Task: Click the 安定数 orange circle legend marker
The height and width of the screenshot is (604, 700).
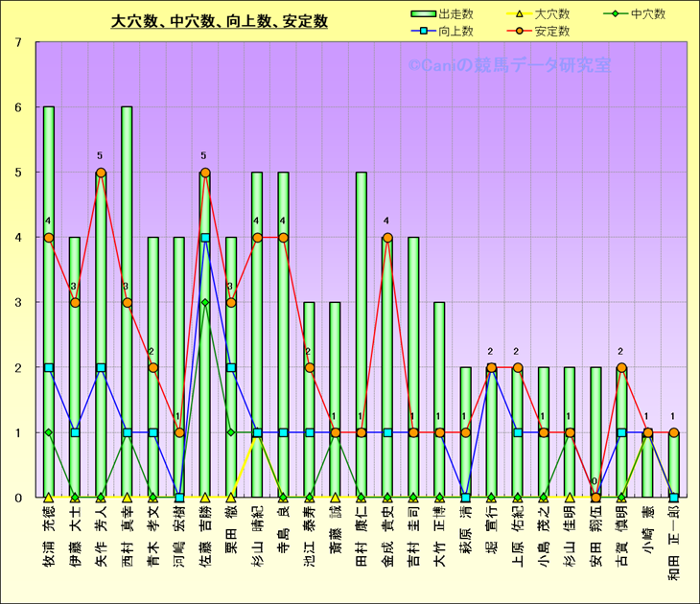Action: click(519, 31)
